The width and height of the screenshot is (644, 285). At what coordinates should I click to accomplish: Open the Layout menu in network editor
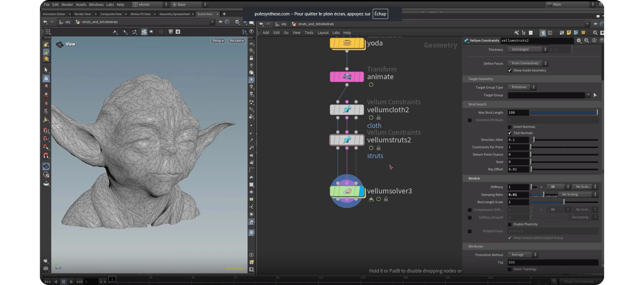[x=323, y=33]
